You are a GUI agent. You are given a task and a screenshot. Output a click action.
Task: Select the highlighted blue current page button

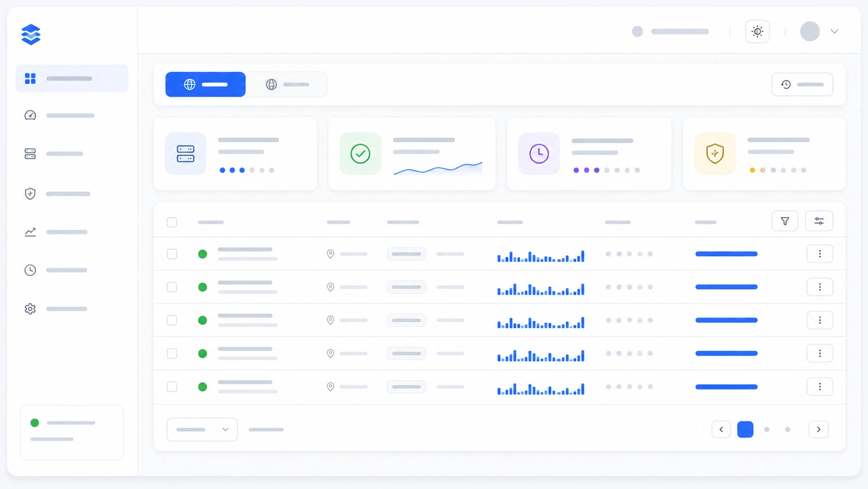[745, 430]
